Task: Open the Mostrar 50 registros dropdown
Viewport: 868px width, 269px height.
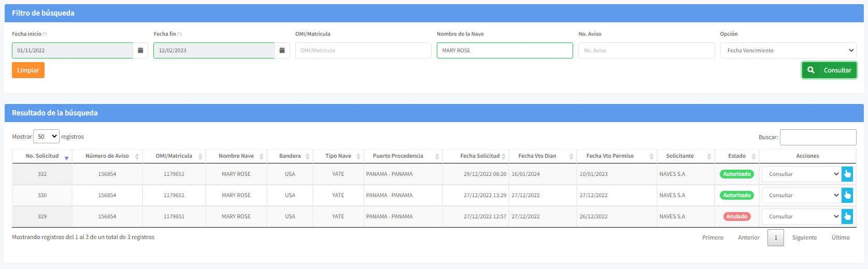Action: (x=47, y=137)
